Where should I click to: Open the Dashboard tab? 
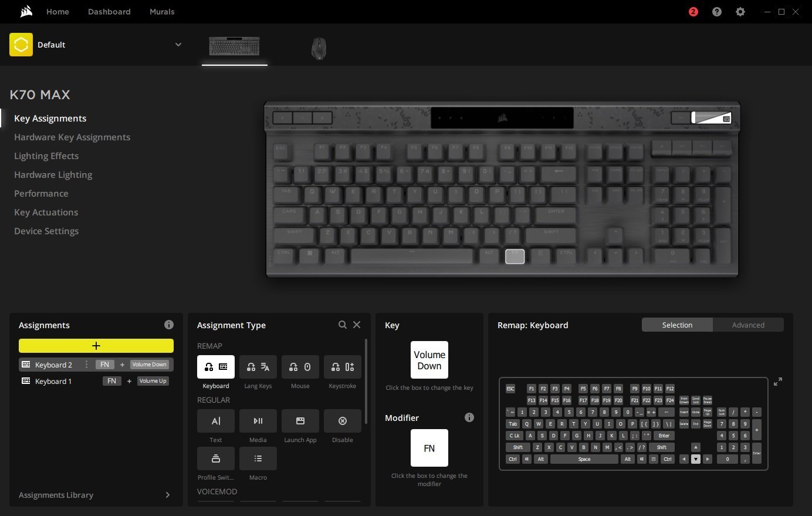tap(109, 12)
